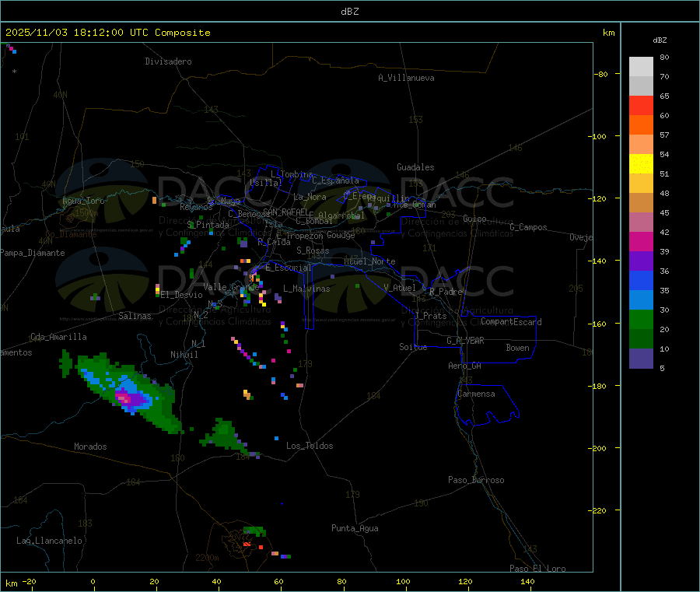Image resolution: width=700 pixels, height=592 pixels.
Task: Click the 'Valle_Grande' label
Action: pyautogui.click(x=231, y=286)
